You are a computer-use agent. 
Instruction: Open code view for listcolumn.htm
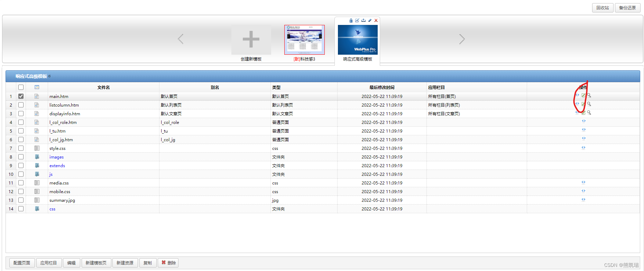pyautogui.click(x=577, y=104)
